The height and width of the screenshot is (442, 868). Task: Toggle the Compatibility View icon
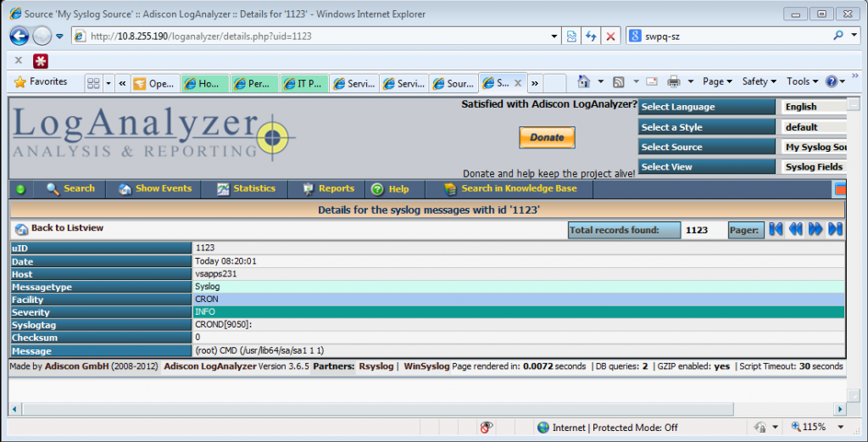pyautogui.click(x=571, y=36)
